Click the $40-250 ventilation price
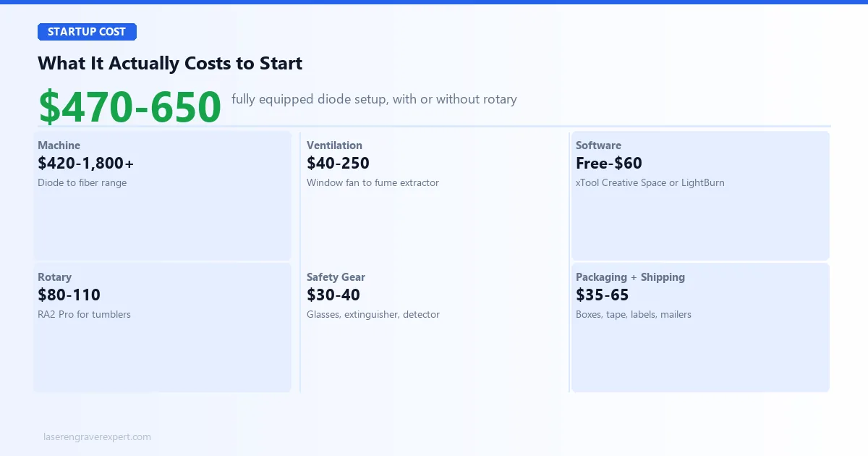Screen dimensions: 868x456 point(338,164)
